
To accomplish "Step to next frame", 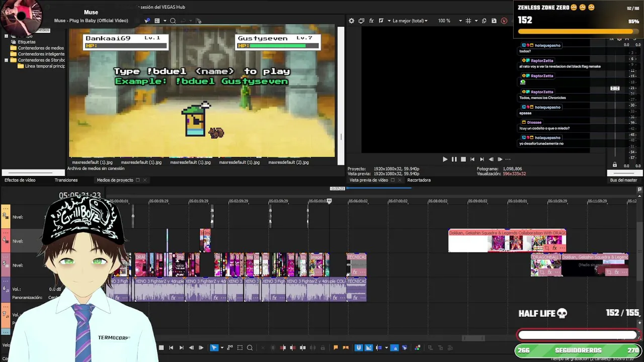I will tap(201, 347).
